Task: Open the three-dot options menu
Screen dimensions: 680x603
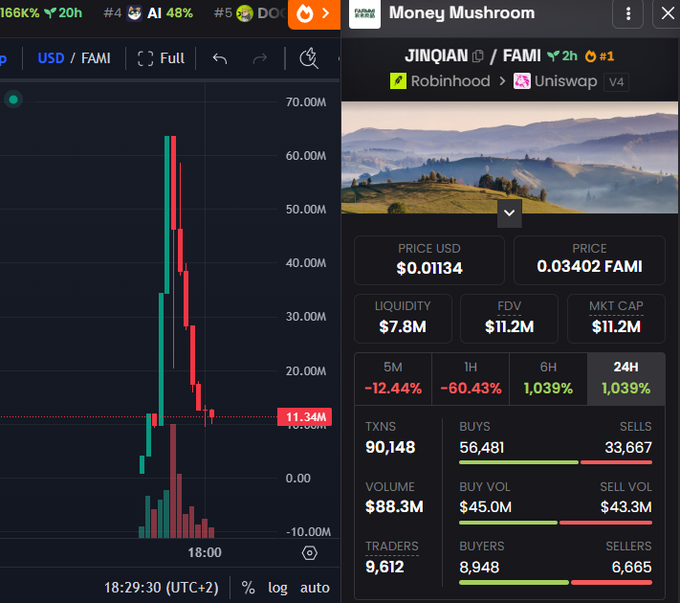Action: pyautogui.click(x=628, y=13)
